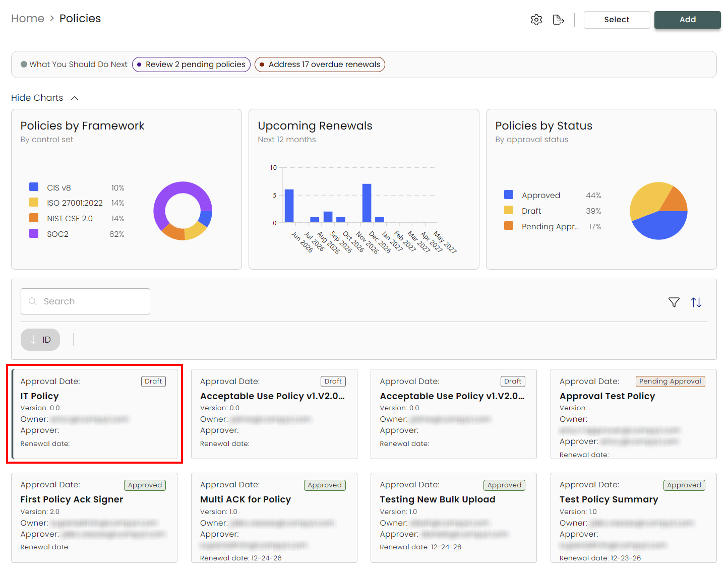Image resolution: width=728 pixels, height=574 pixels.
Task: Click the CIS v8 legend swatch
Action: tap(34, 187)
